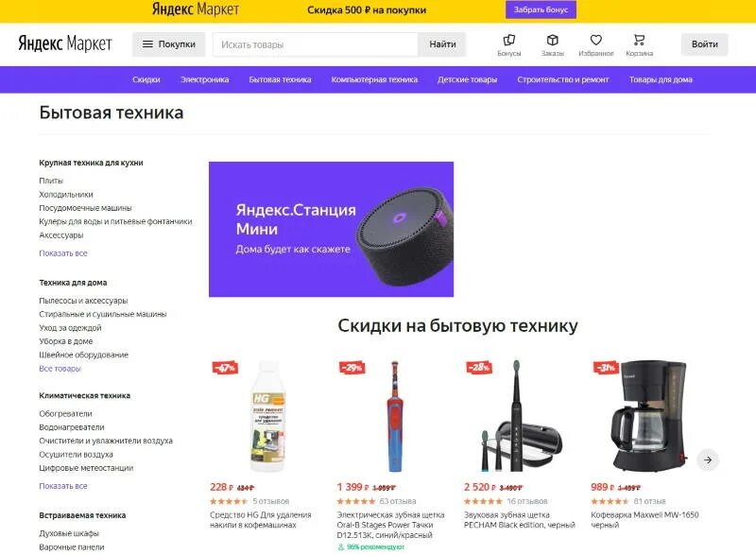Open the Заказы box icon
756x555 pixels.
(553, 40)
